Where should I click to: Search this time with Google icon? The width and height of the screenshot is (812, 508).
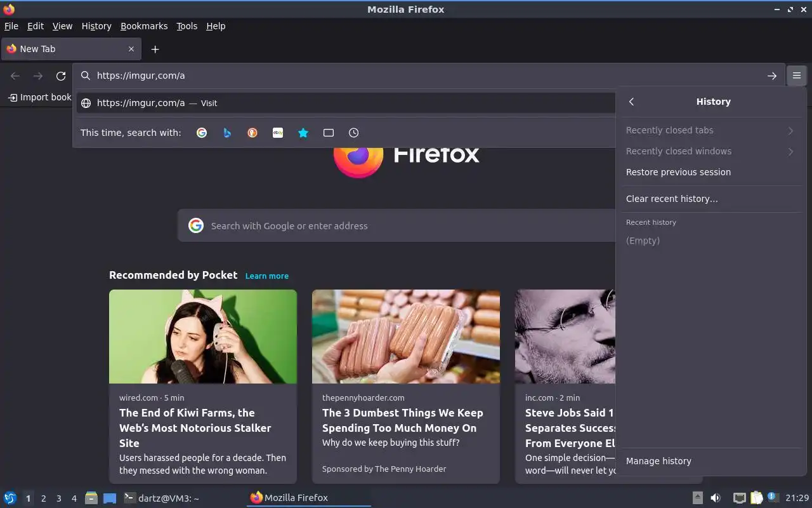202,133
